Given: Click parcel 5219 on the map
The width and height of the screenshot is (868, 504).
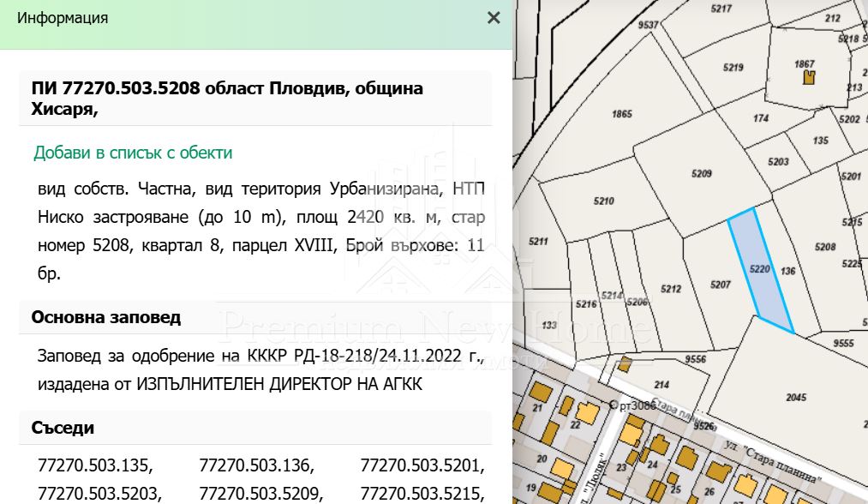Looking at the screenshot, I should coord(733,67).
